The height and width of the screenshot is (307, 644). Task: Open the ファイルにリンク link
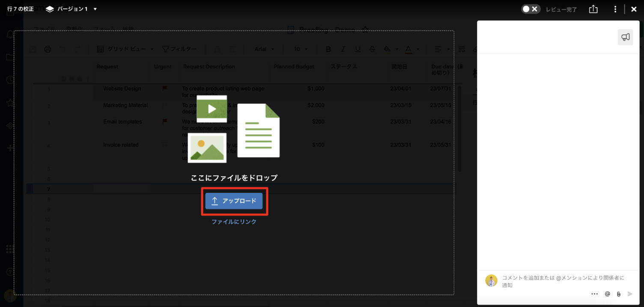tap(234, 222)
